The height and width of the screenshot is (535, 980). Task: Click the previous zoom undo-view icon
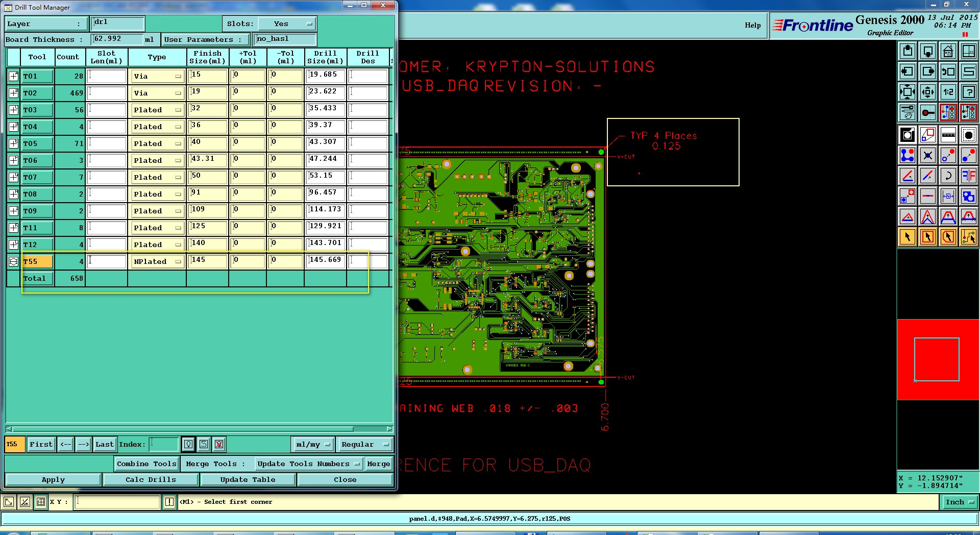coord(948,71)
